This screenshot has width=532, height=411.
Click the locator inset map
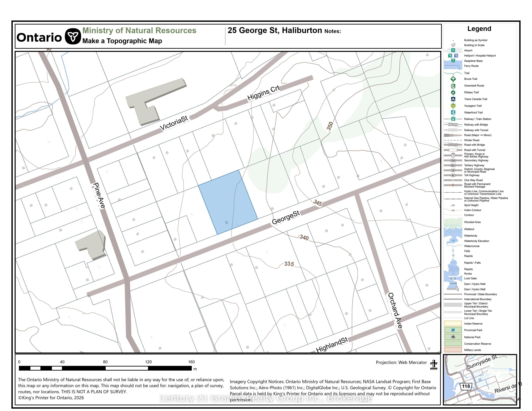480,380
